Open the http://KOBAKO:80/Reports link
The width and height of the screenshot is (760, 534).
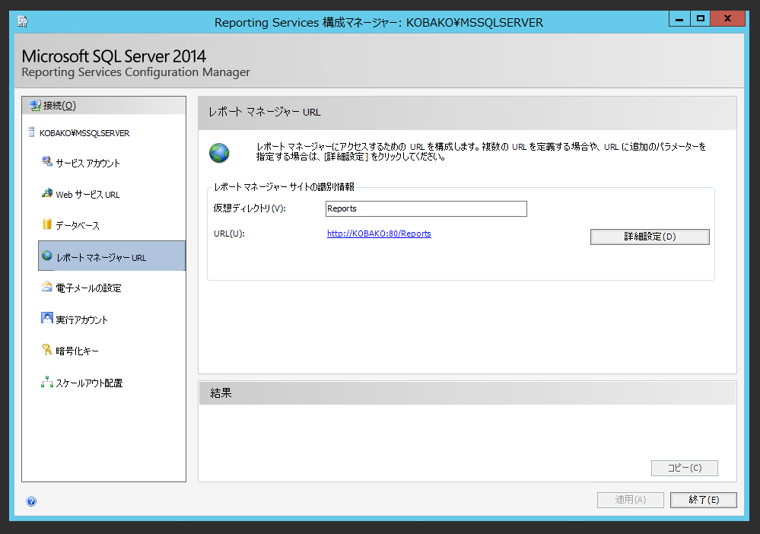coord(379,234)
